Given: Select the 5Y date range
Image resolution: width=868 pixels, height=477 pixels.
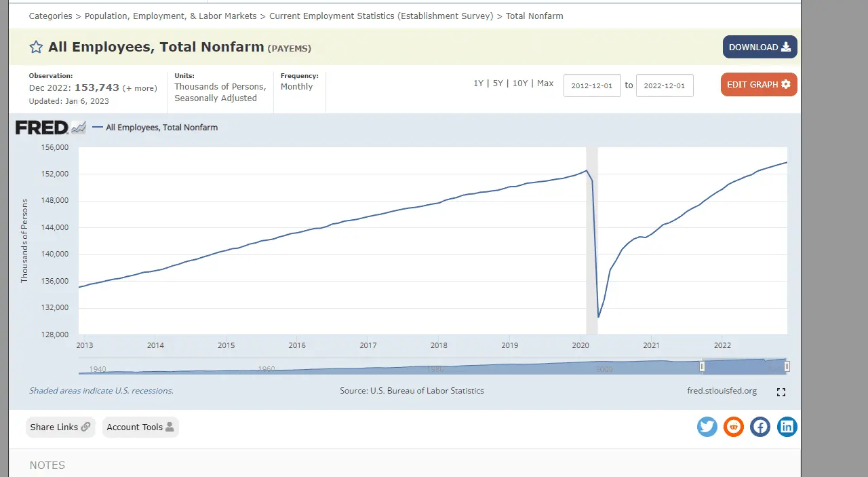Looking at the screenshot, I should coord(498,83).
